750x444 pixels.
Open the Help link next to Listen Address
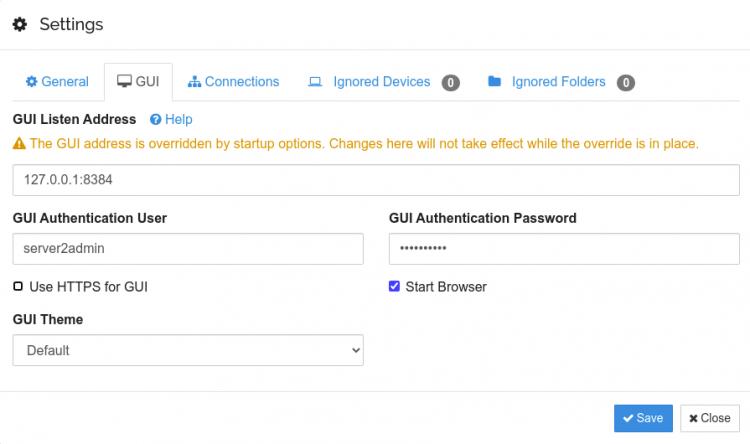click(178, 119)
